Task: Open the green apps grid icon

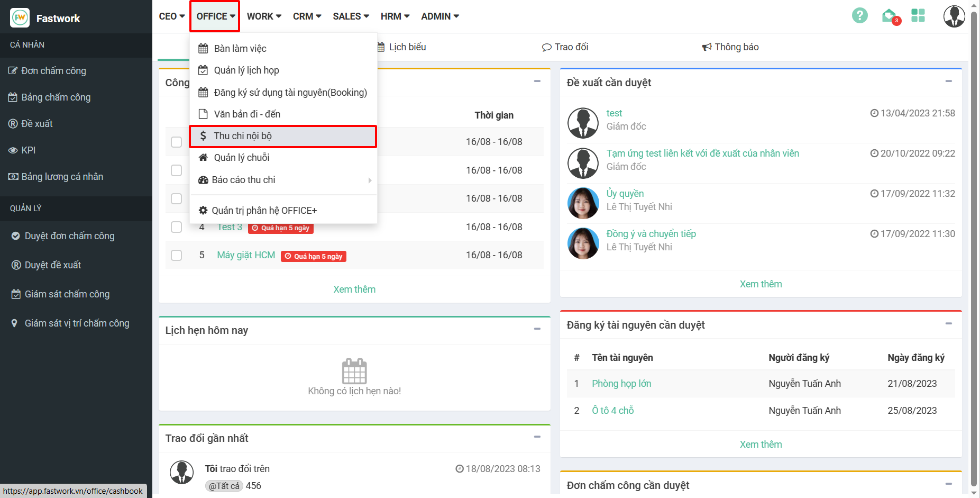Action: 918,16
